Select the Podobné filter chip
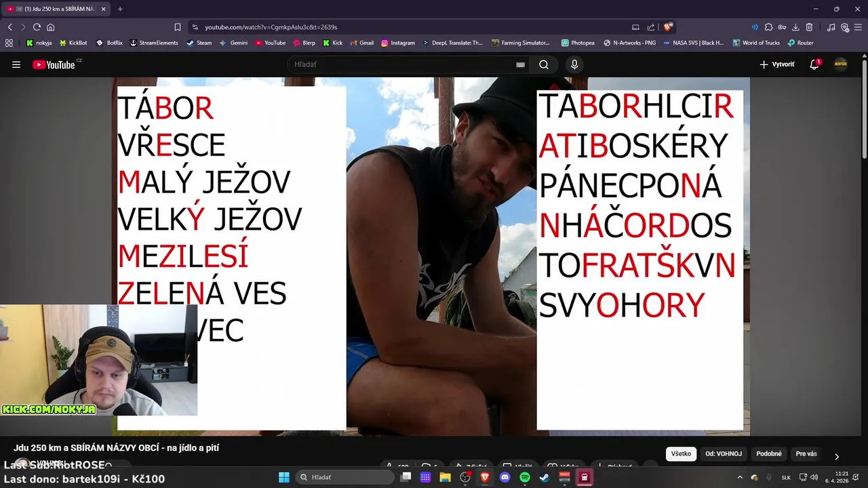The image size is (868, 488). coord(769,454)
